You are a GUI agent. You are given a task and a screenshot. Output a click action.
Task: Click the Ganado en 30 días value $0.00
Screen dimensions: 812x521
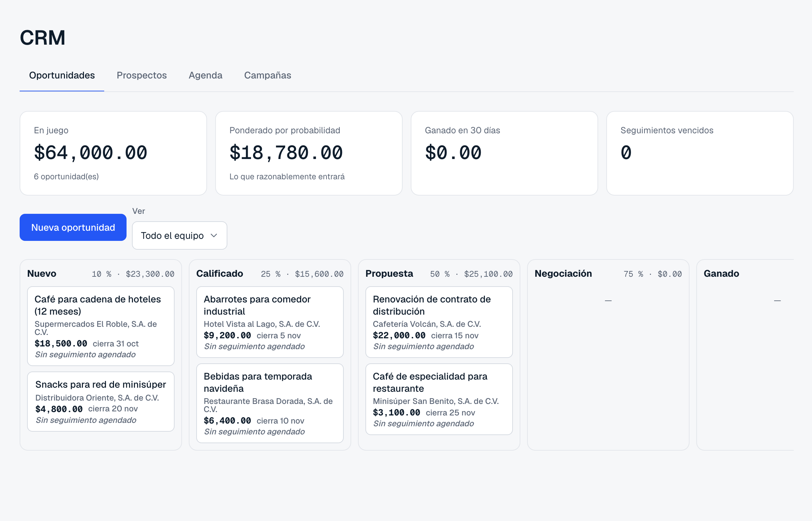(453, 153)
